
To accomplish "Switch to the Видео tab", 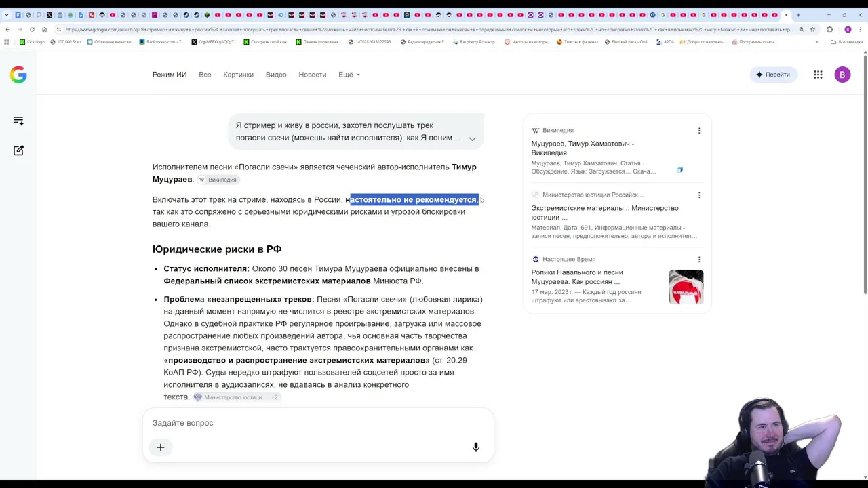I will pyautogui.click(x=276, y=75).
